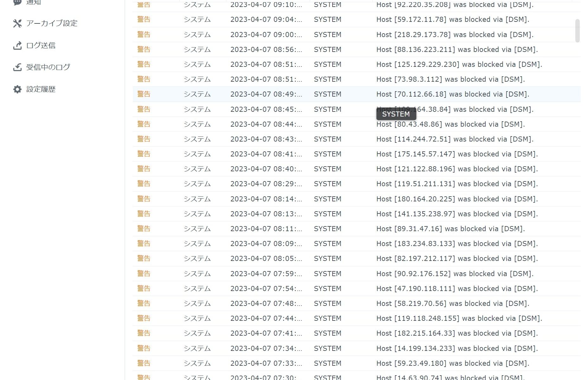Image resolution: width=588 pixels, height=380 pixels.
Task: Open 設定履歴 in the sidebar
Action: [41, 89]
